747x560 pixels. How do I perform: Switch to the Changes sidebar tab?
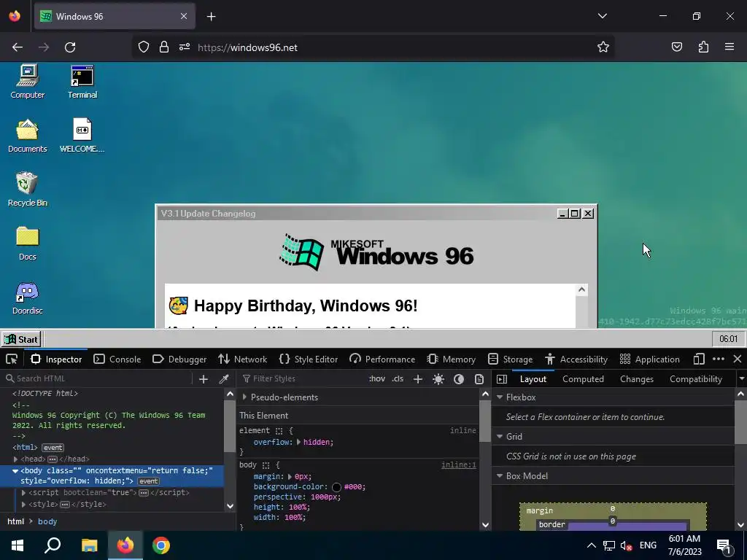click(636, 379)
